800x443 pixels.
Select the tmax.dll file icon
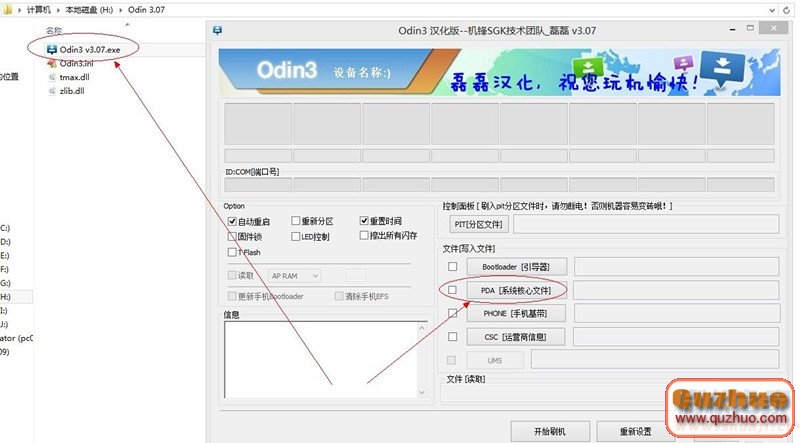(52, 77)
